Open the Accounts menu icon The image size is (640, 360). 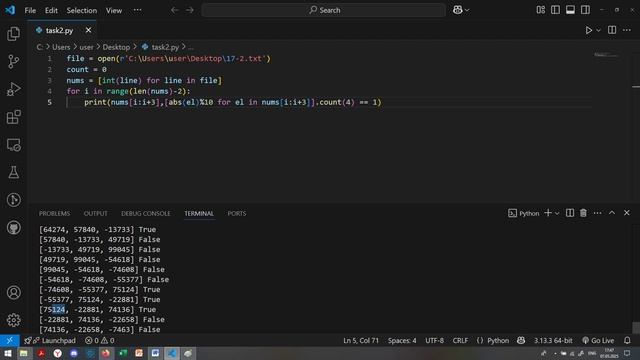point(13,292)
